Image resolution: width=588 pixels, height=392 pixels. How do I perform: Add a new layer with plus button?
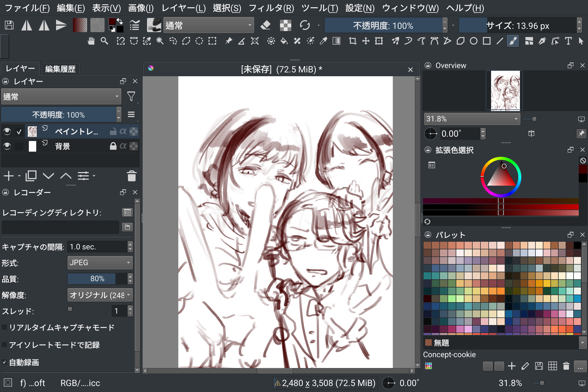click(9, 176)
